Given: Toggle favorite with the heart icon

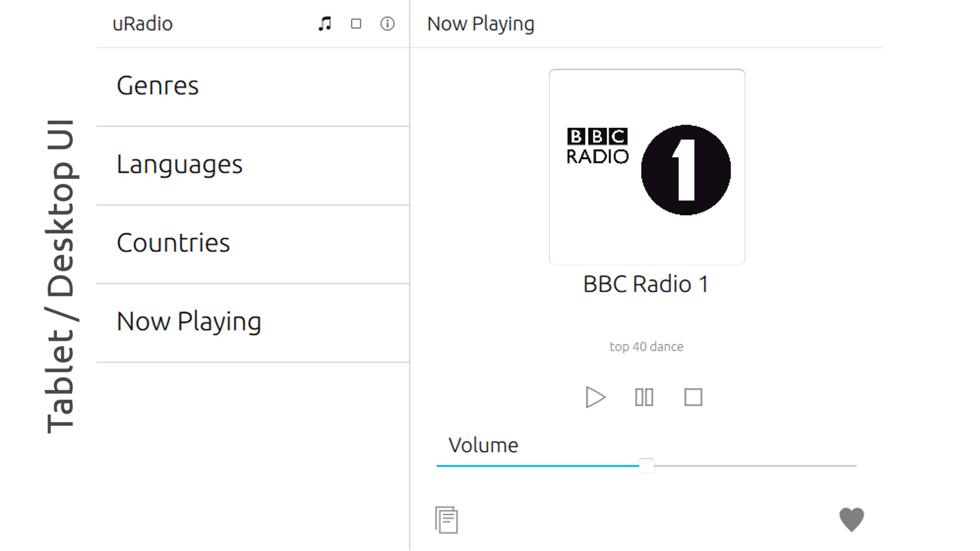Looking at the screenshot, I should [851, 519].
